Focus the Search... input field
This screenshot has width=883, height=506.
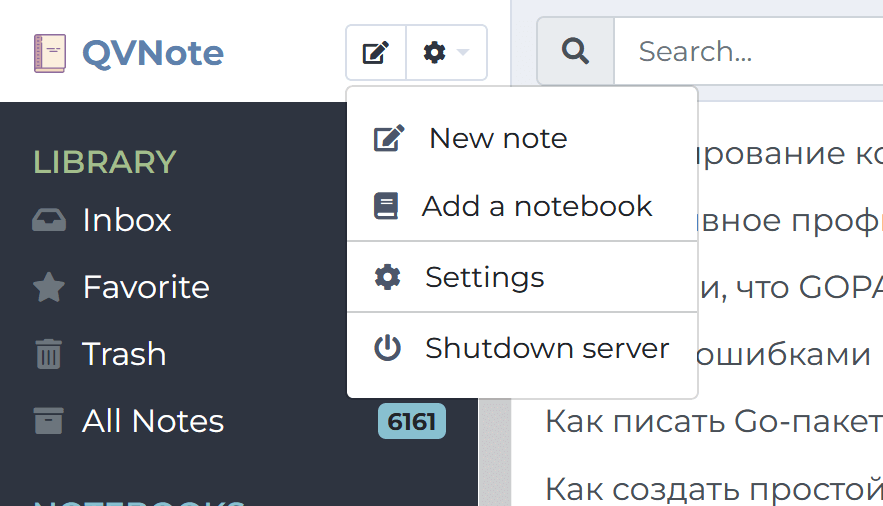(x=749, y=51)
